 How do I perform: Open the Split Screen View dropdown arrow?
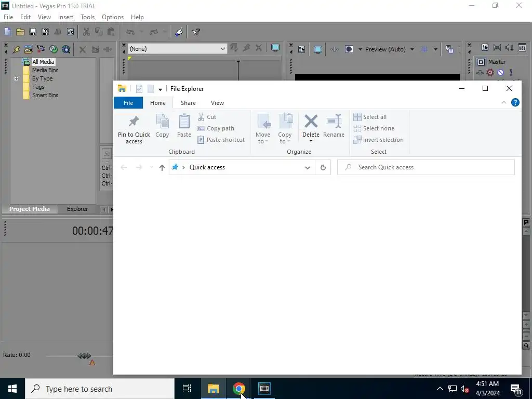coord(360,49)
